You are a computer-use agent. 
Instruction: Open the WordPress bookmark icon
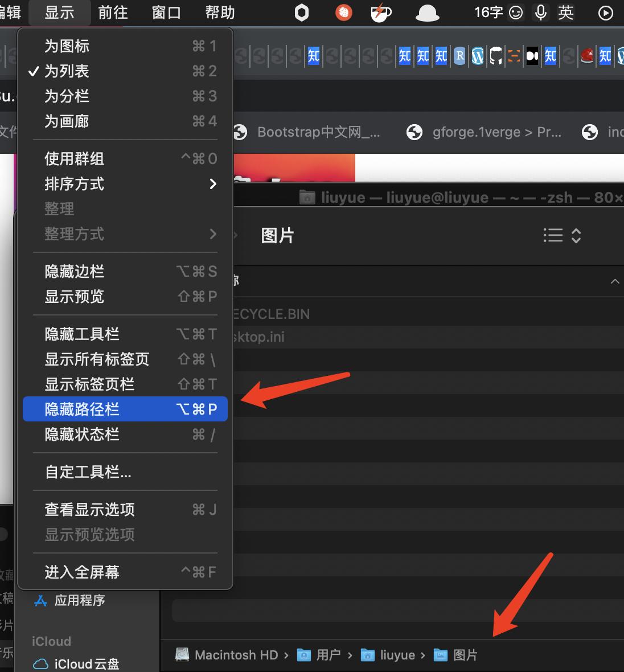[x=477, y=56]
